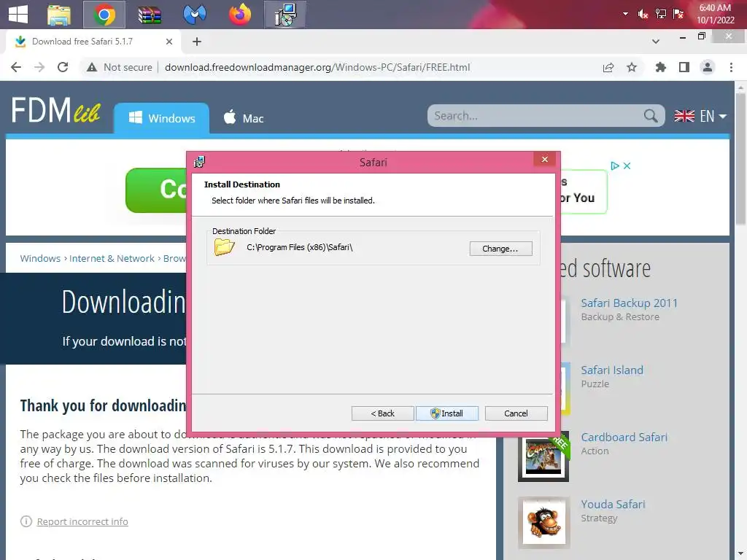Show hidden system tray icons
747x560 pixels.
pyautogui.click(x=625, y=14)
